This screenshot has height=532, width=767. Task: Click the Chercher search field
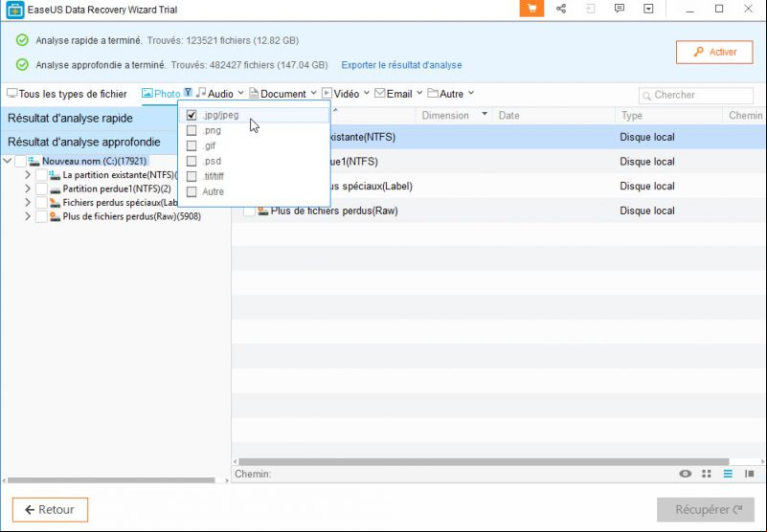pos(696,96)
